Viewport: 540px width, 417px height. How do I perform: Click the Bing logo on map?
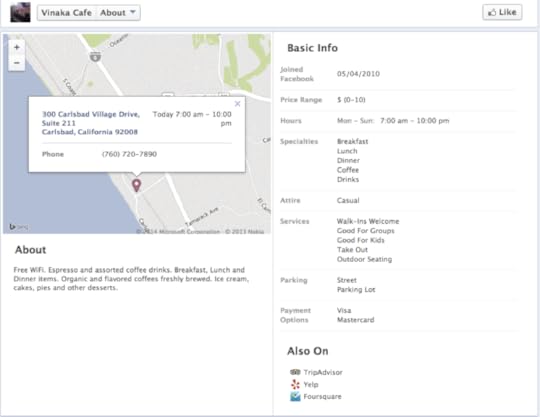(x=18, y=227)
